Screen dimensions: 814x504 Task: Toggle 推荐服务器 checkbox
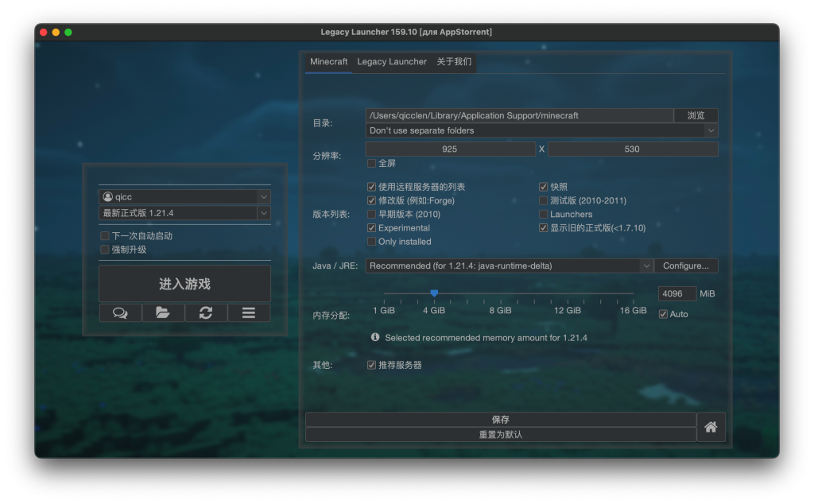pos(372,365)
